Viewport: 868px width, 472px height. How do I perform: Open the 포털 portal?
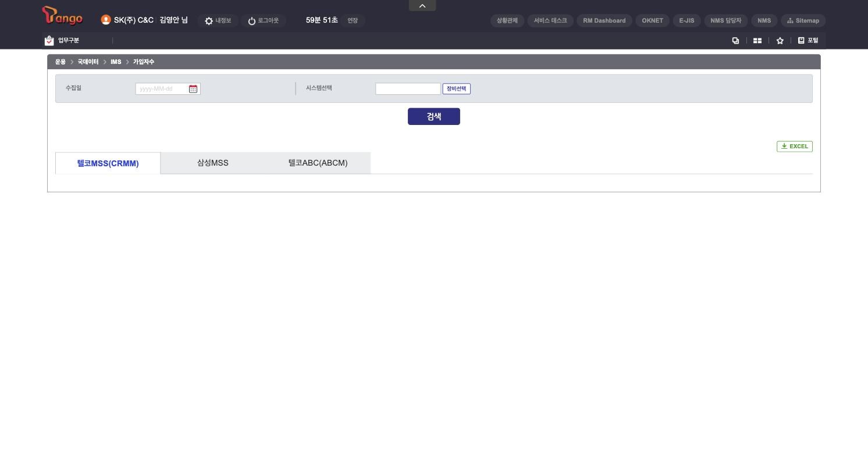(808, 41)
